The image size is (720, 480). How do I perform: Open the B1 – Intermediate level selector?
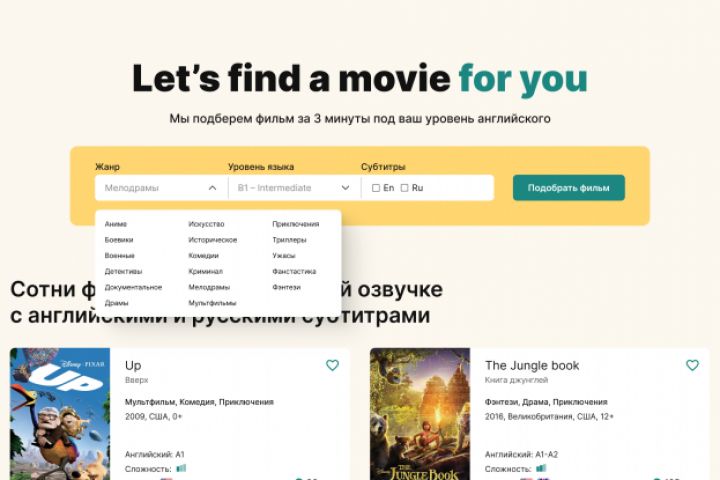click(x=294, y=188)
